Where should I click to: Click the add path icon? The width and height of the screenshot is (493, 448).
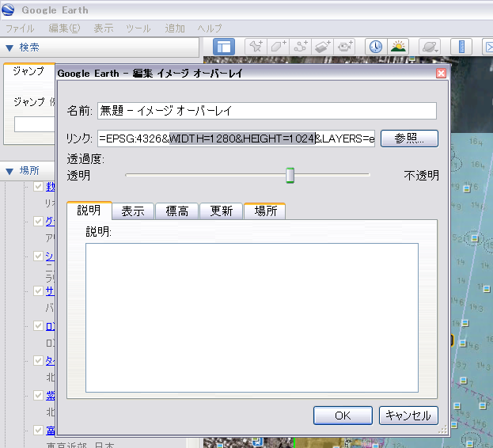click(300, 47)
